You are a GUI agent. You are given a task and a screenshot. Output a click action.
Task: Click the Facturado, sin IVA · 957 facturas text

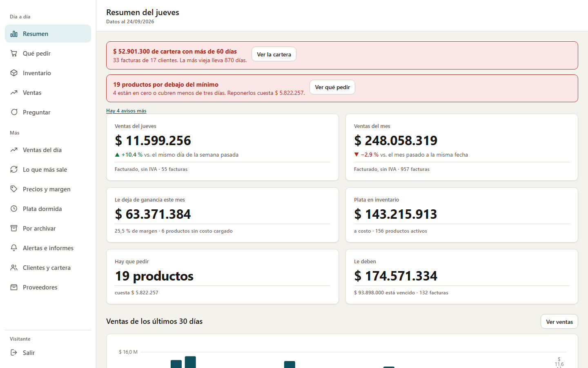(x=392, y=169)
